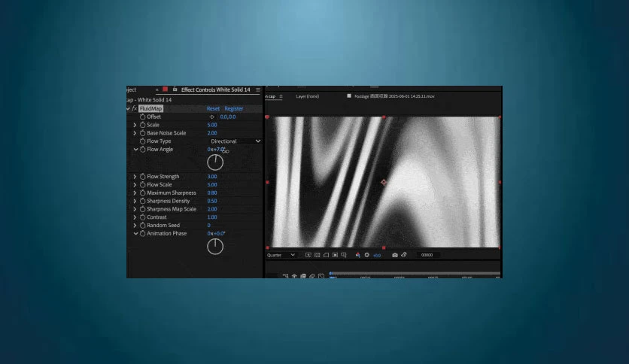Image resolution: width=629 pixels, height=364 pixels.
Task: Toggle stopwatch for Contrast
Action: [x=142, y=217]
